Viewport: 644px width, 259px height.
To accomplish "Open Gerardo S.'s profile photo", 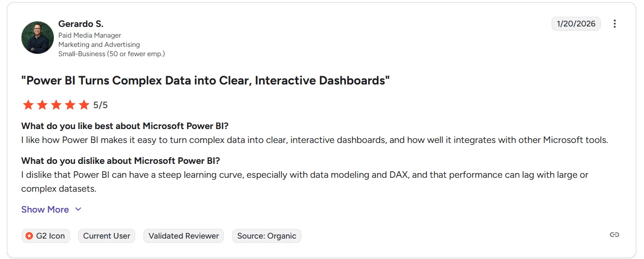I will [x=38, y=38].
